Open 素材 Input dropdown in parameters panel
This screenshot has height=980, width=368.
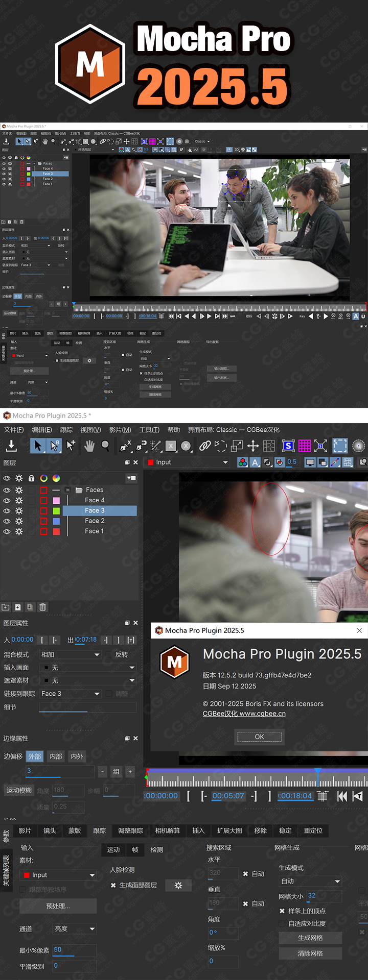pos(58,875)
